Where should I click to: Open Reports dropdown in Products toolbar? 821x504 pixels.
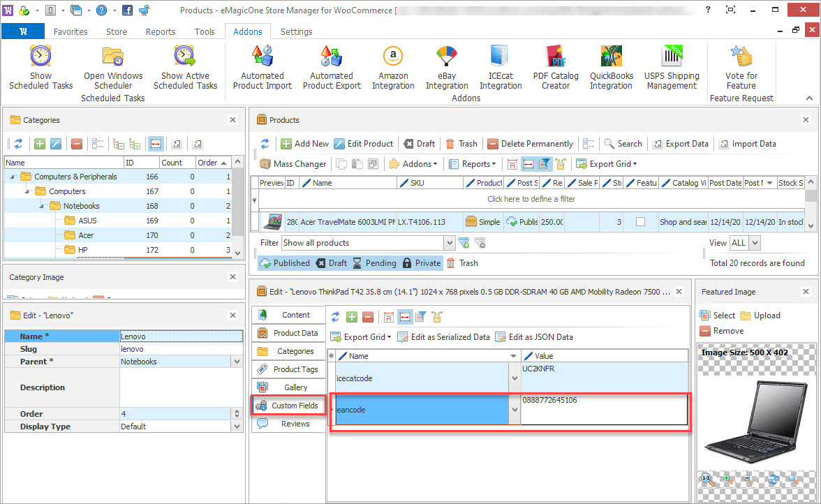[472, 164]
